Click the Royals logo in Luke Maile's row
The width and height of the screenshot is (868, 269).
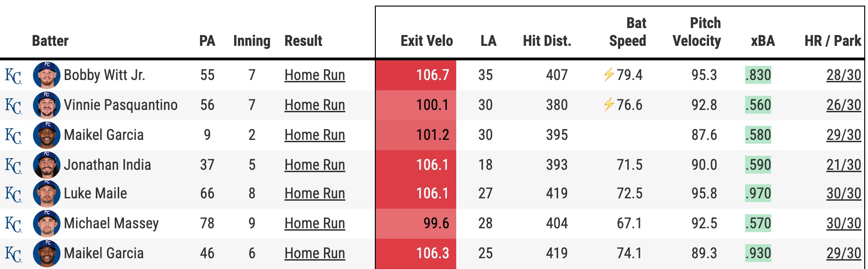[x=13, y=194]
